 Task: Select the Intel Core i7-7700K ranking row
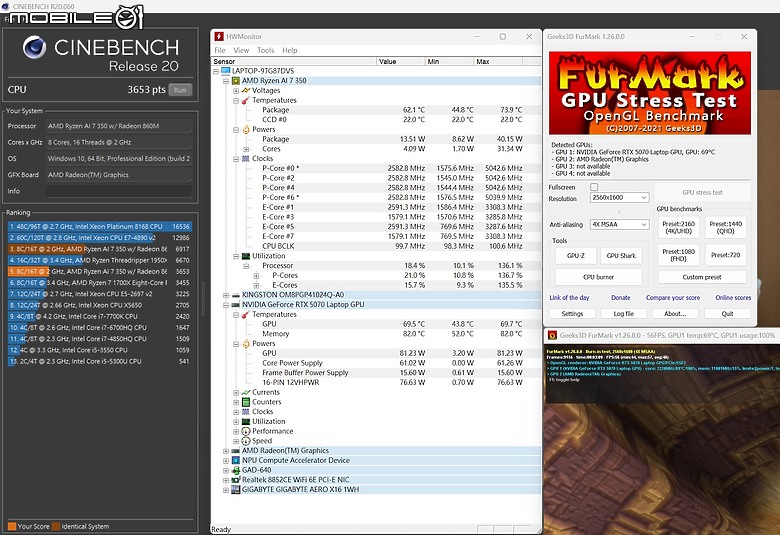tap(99, 317)
